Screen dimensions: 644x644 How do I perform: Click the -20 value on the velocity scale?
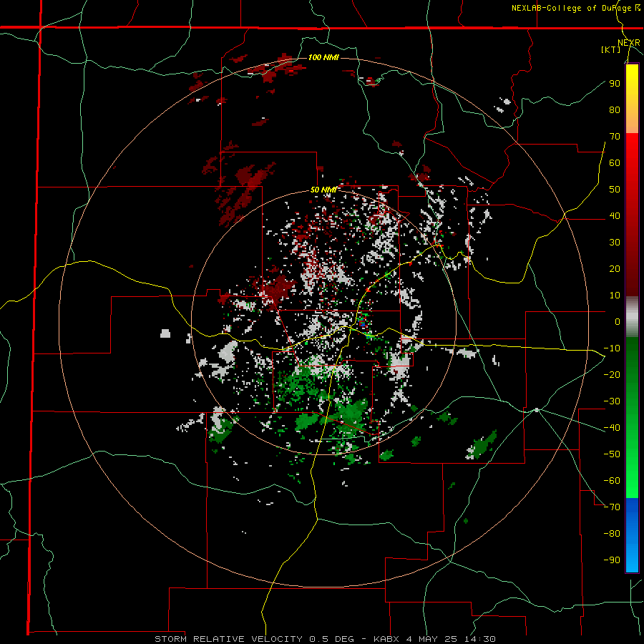612,374
